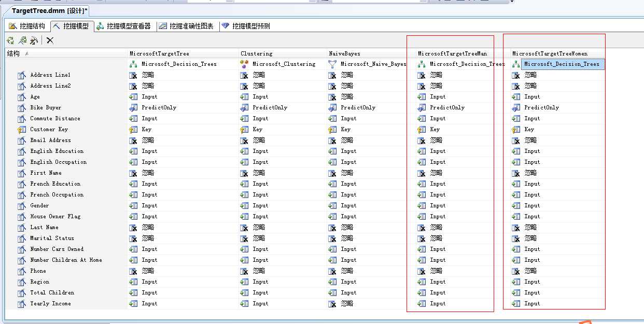The height and width of the screenshot is (324, 644).
Task: Open the 挖掘准确性图表 tab
Action: tap(186, 26)
